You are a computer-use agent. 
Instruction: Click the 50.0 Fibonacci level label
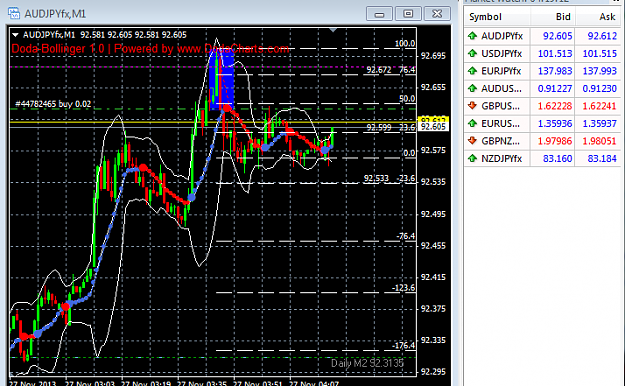pos(407,98)
